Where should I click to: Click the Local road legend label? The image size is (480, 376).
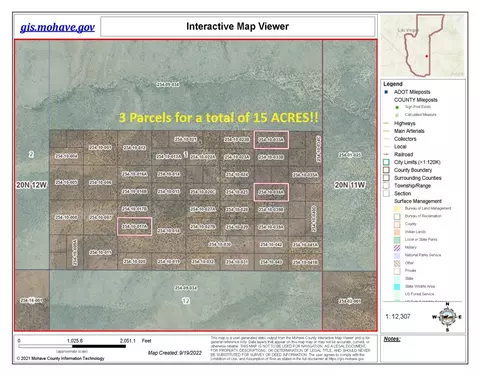[x=400, y=147]
